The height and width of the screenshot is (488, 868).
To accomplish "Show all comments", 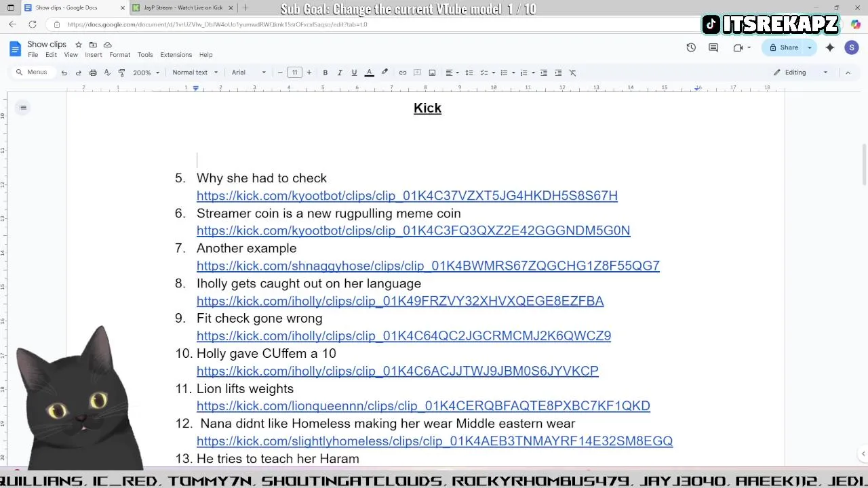I will click(713, 47).
